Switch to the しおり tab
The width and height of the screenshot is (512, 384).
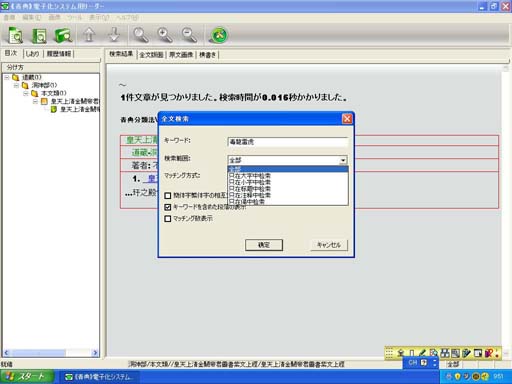tap(32, 54)
